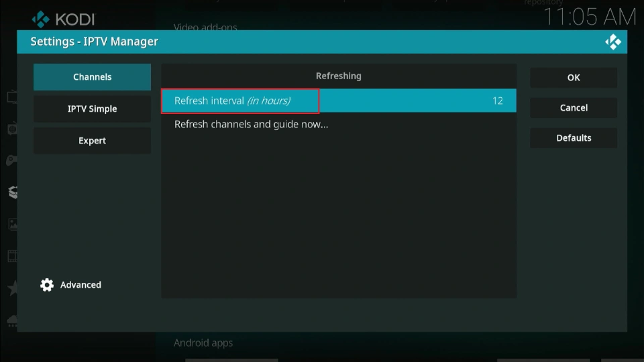This screenshot has width=644, height=362.
Task: Click the Videos film strip sidebar icon
Action: tap(11, 256)
